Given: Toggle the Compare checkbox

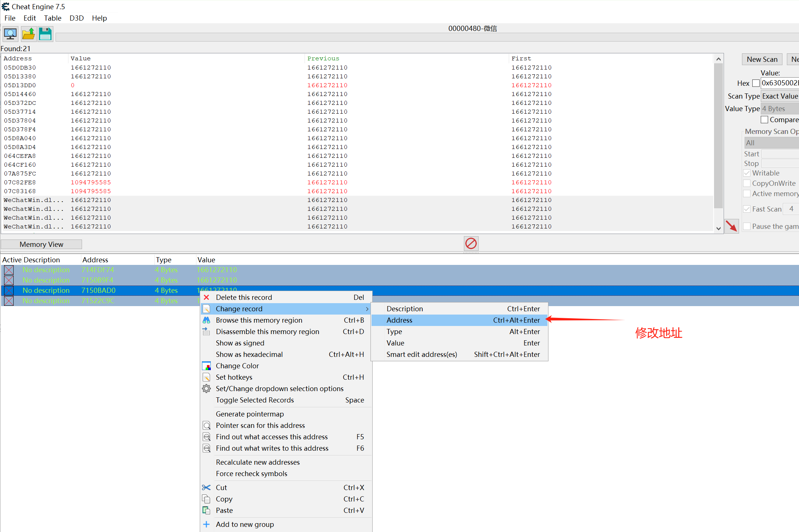Looking at the screenshot, I should coord(764,120).
